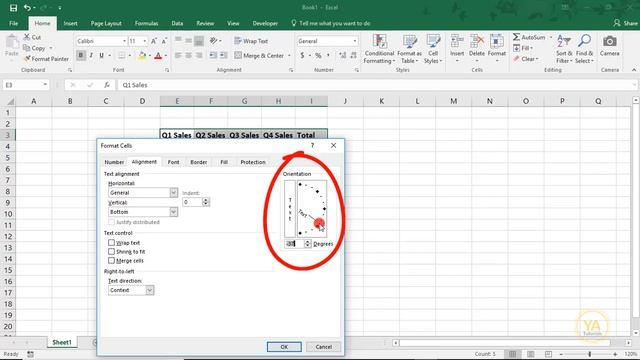Click the AutoSum sigma icon
640x360 pixels.
coord(516,37)
